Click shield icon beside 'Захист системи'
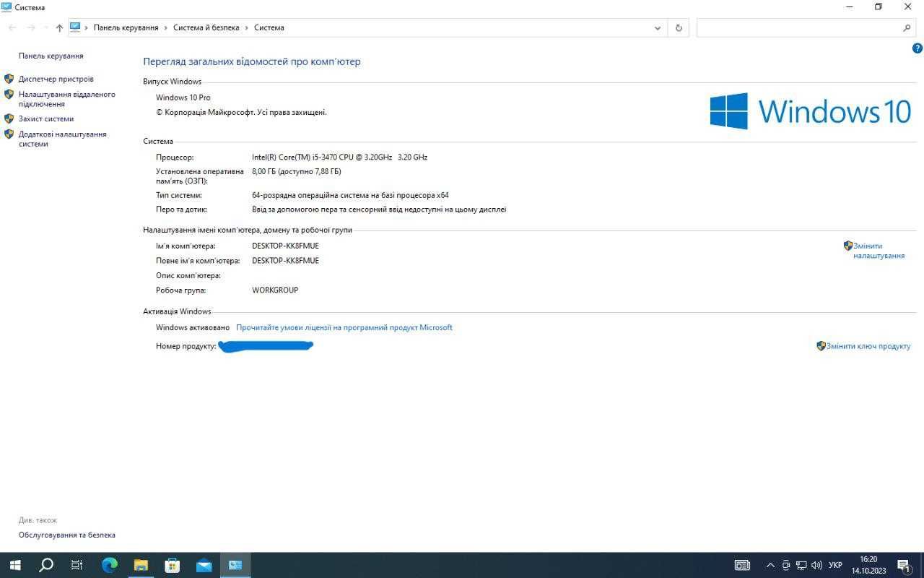This screenshot has width=924, height=578. [x=9, y=118]
